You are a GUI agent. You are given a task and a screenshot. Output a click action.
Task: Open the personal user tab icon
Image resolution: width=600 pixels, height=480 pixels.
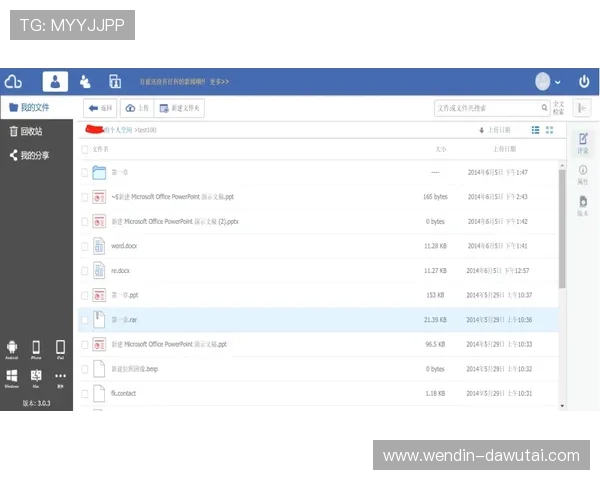point(56,81)
